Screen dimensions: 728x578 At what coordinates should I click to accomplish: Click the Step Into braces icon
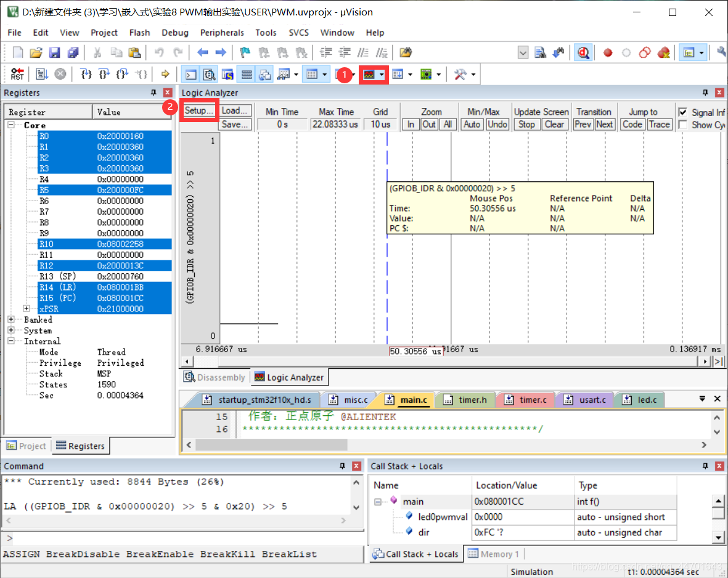pyautogui.click(x=86, y=74)
